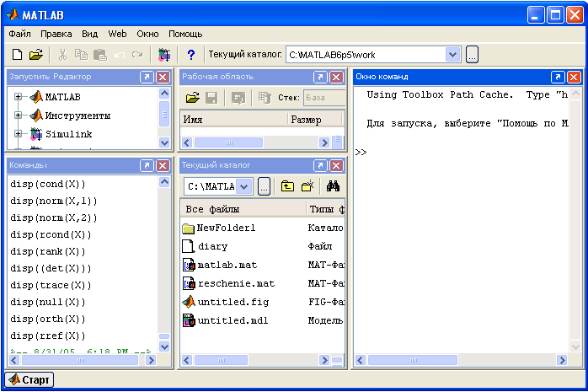This screenshot has width=588, height=392.
Task: Select the Simulink item in launch pad
Action: pos(68,134)
